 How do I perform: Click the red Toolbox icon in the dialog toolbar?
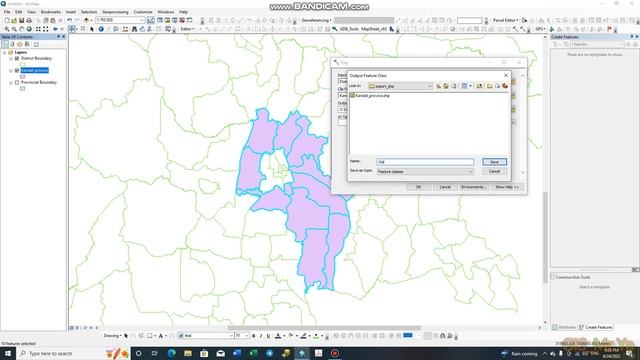pyautogui.click(x=505, y=86)
